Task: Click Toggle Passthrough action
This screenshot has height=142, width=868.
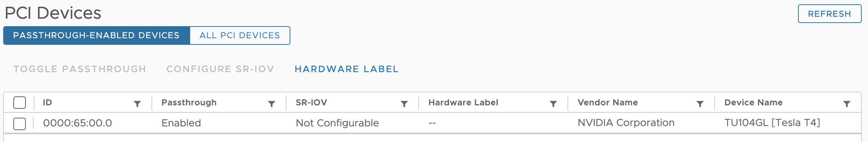Action: pos(80,69)
